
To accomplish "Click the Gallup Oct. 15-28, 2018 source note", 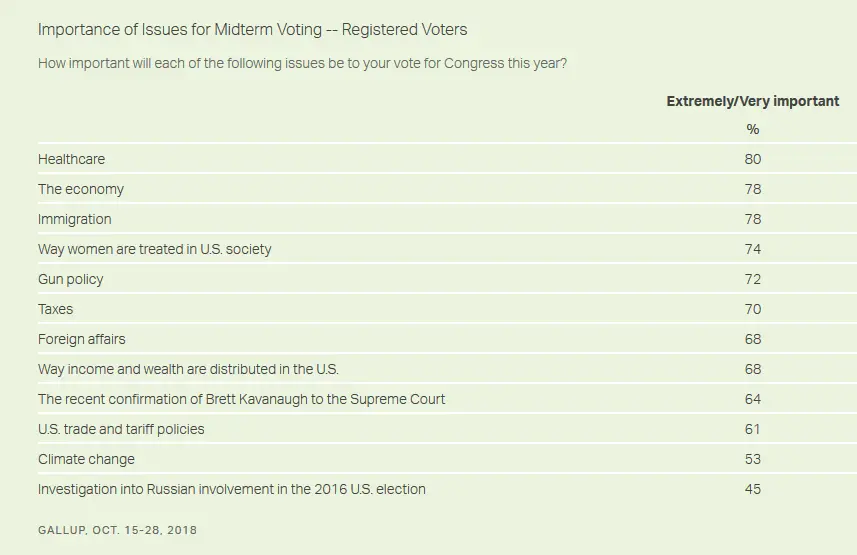I will (x=117, y=530).
